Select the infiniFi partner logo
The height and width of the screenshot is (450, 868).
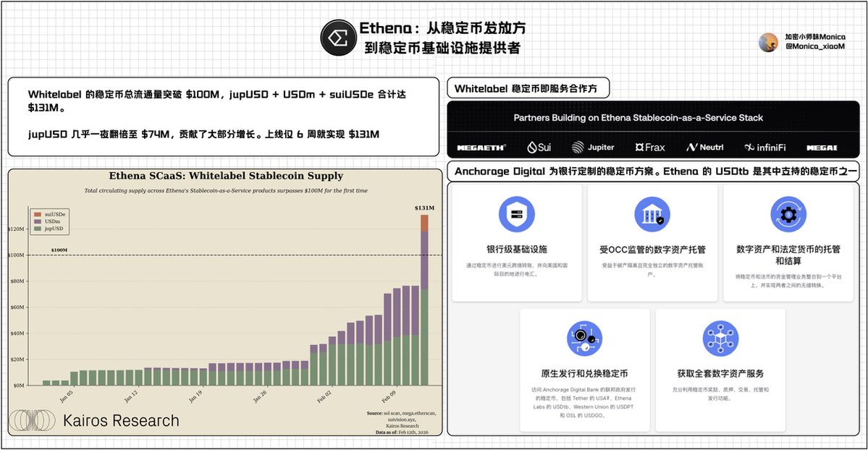click(x=765, y=148)
